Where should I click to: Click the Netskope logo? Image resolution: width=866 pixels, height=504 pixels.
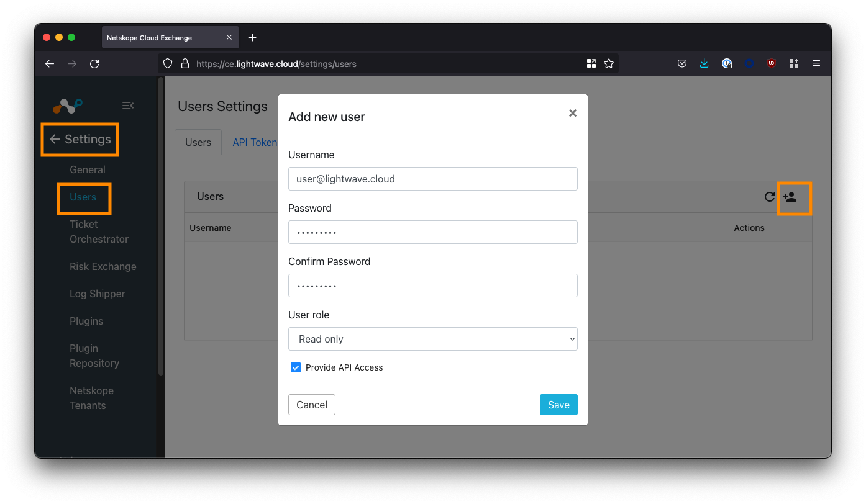(67, 106)
